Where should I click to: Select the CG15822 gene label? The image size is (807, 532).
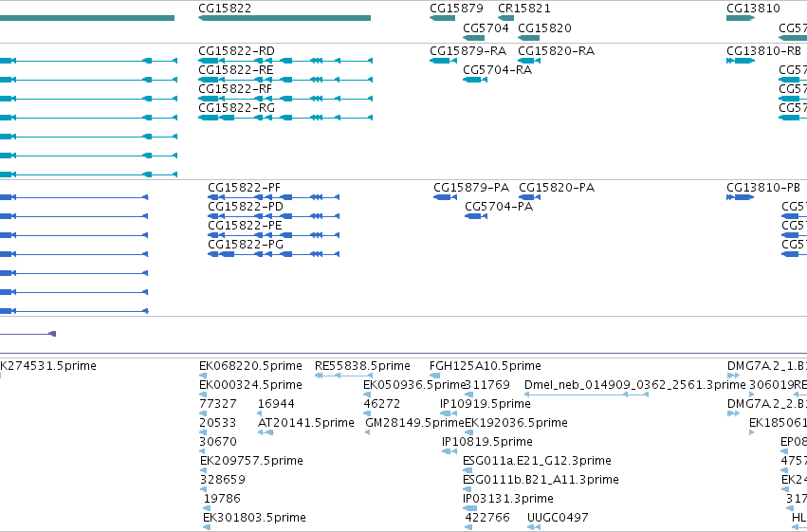coord(225,9)
